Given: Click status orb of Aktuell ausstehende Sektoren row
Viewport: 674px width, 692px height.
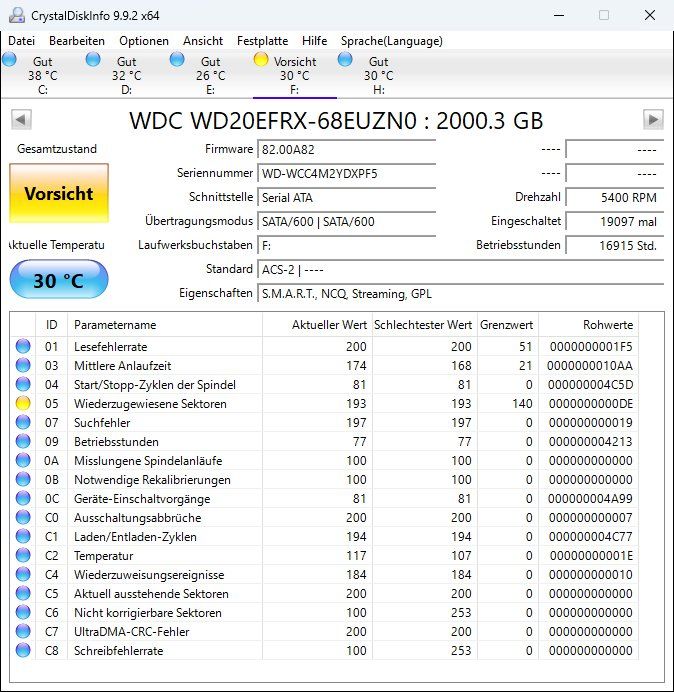Looking at the screenshot, I should click(23, 593).
